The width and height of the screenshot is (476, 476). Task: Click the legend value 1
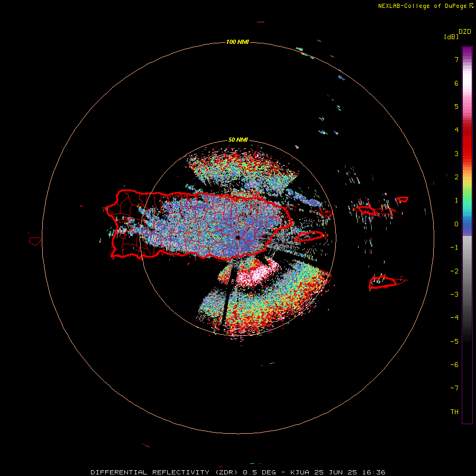(x=456, y=200)
